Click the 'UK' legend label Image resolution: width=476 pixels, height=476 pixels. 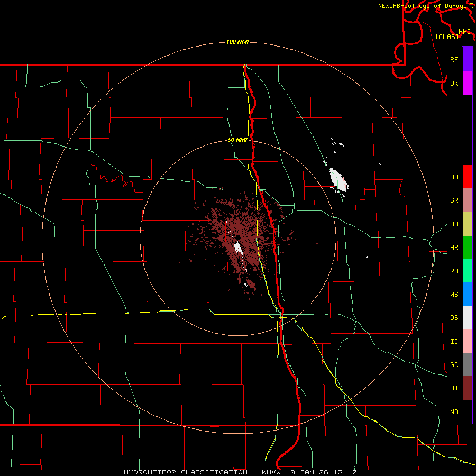tap(454, 83)
